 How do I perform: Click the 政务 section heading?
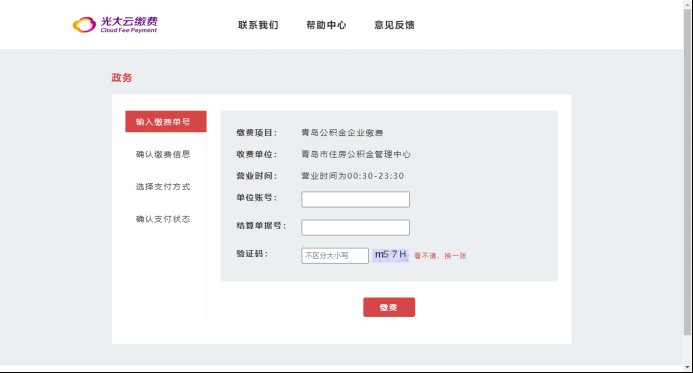point(122,78)
